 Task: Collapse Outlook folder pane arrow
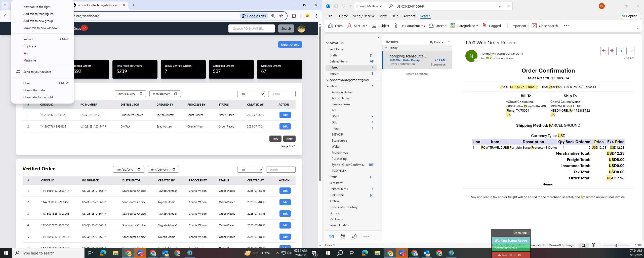coord(379,38)
